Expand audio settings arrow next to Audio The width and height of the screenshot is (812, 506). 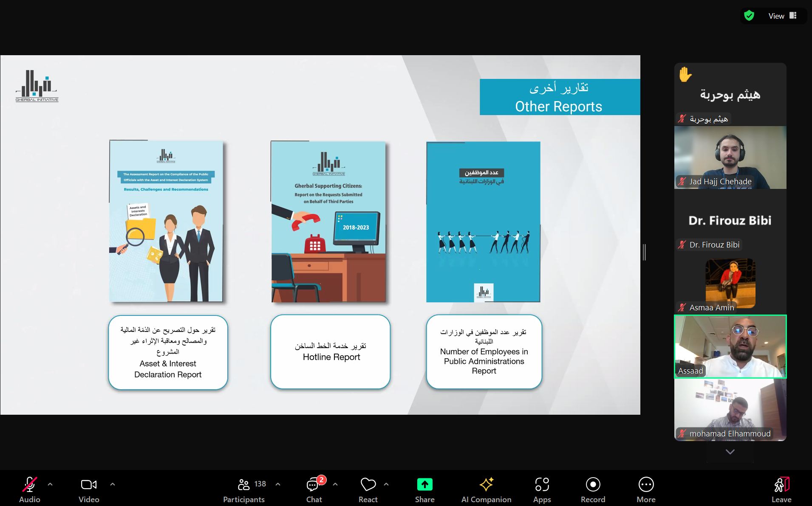50,484
